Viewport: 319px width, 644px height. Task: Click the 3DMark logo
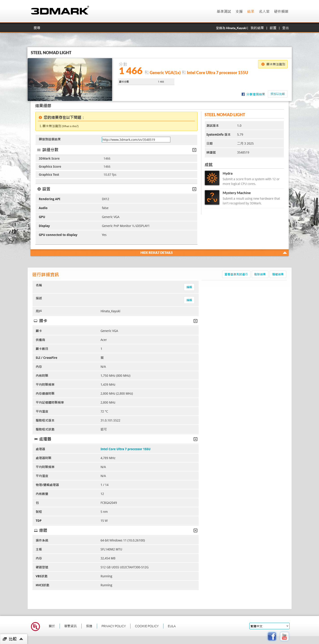click(x=60, y=11)
